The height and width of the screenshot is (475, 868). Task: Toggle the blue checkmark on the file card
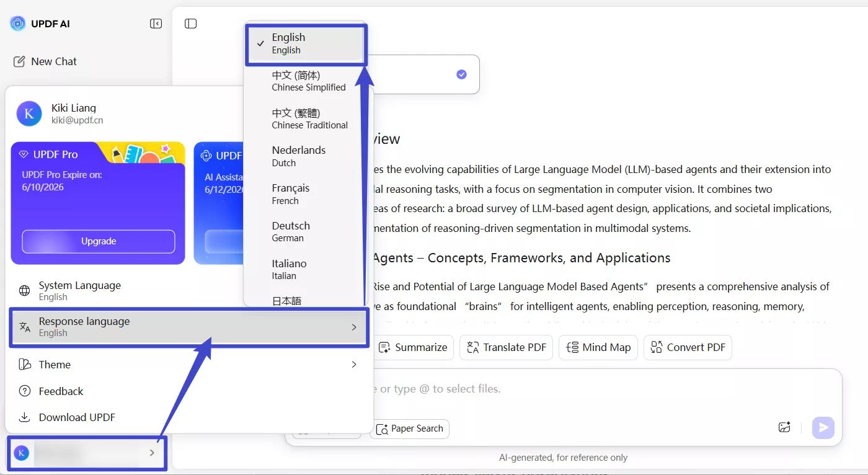click(x=461, y=74)
